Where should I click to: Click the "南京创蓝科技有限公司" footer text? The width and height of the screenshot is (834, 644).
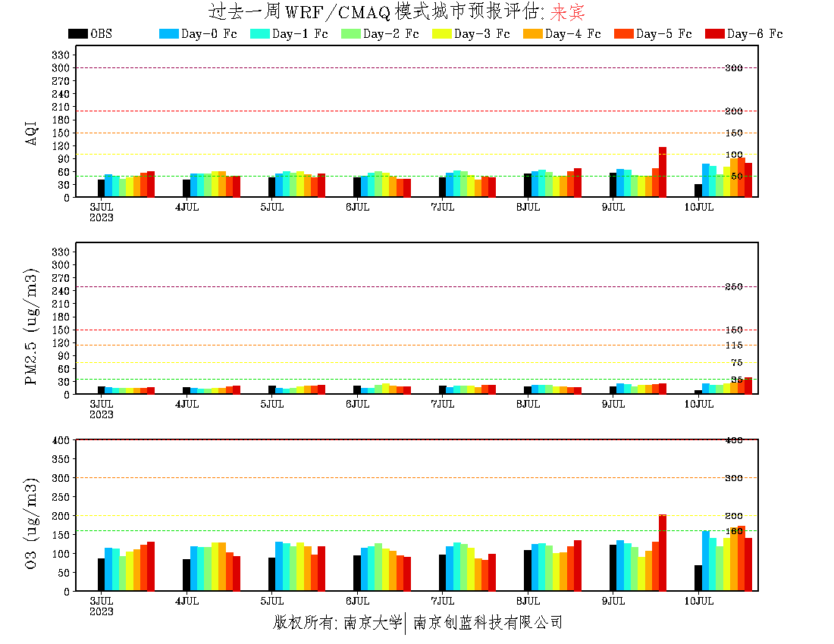(x=488, y=622)
